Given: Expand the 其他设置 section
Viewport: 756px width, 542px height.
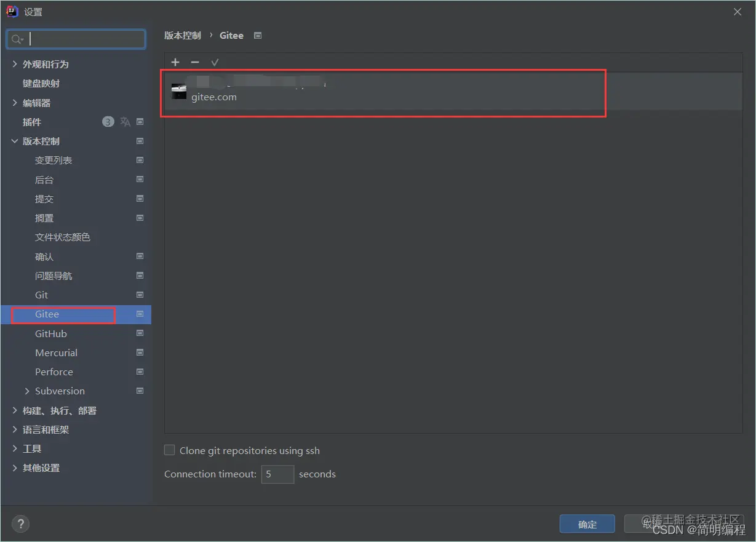Looking at the screenshot, I should pos(15,468).
